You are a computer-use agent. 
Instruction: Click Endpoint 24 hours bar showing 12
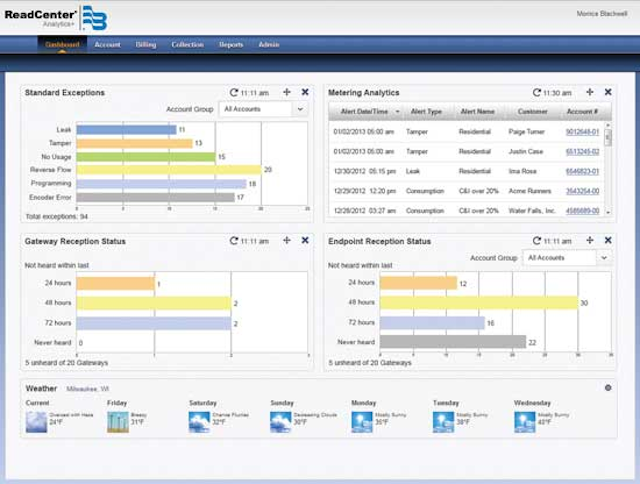(x=418, y=283)
